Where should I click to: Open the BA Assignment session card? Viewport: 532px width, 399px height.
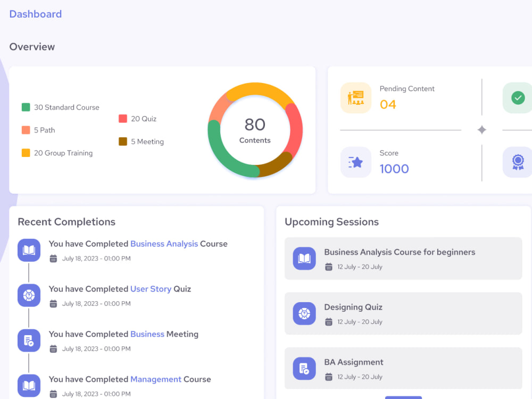point(403,369)
